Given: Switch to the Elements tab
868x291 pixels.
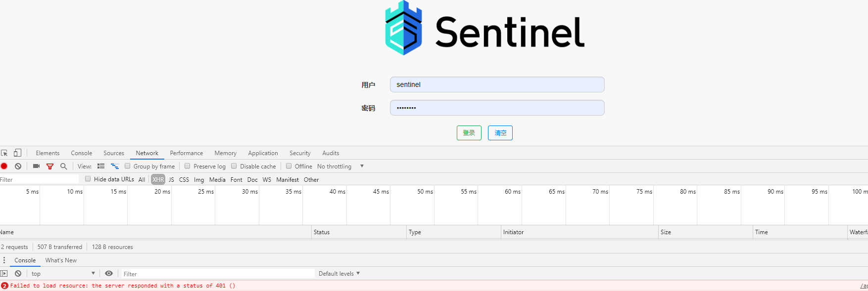Looking at the screenshot, I should pos(48,153).
